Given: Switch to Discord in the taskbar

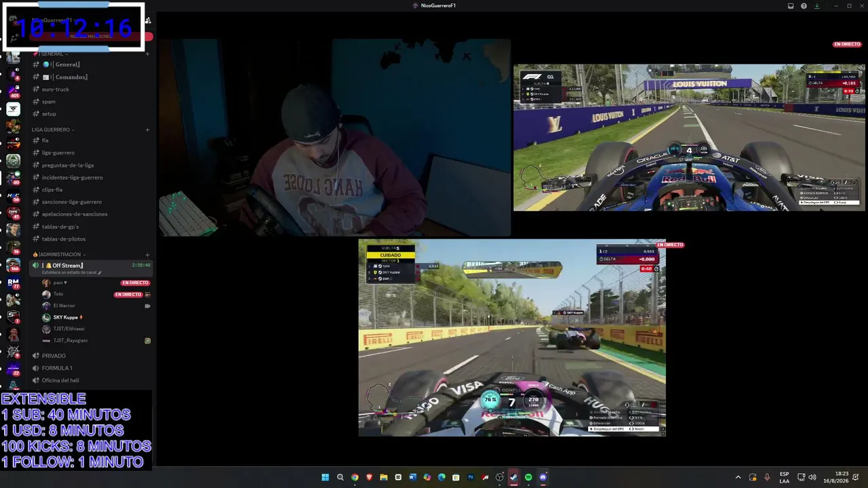Looking at the screenshot, I should click(x=543, y=477).
